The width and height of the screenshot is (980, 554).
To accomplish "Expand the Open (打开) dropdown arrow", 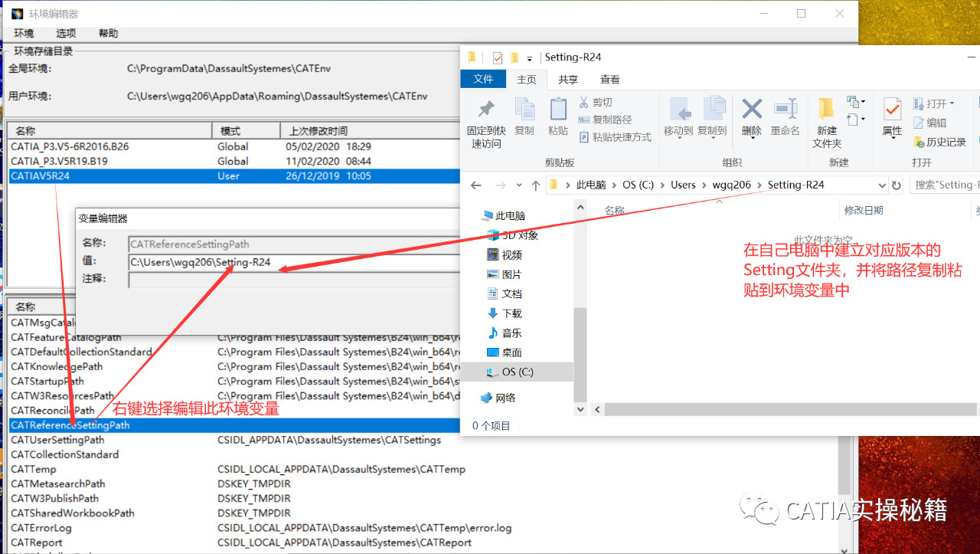I will [x=952, y=103].
